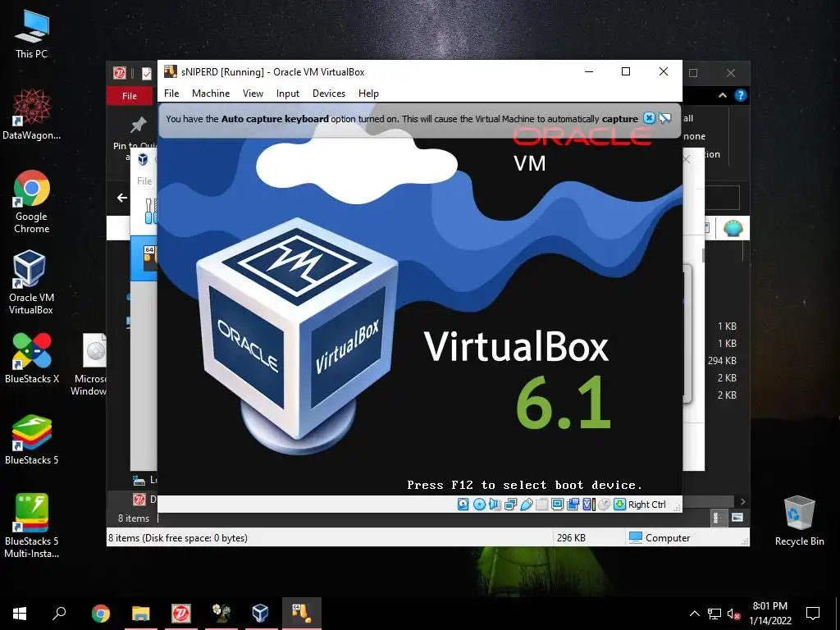Open the Devices menu
Viewport: 840px width, 630px height.
(329, 94)
